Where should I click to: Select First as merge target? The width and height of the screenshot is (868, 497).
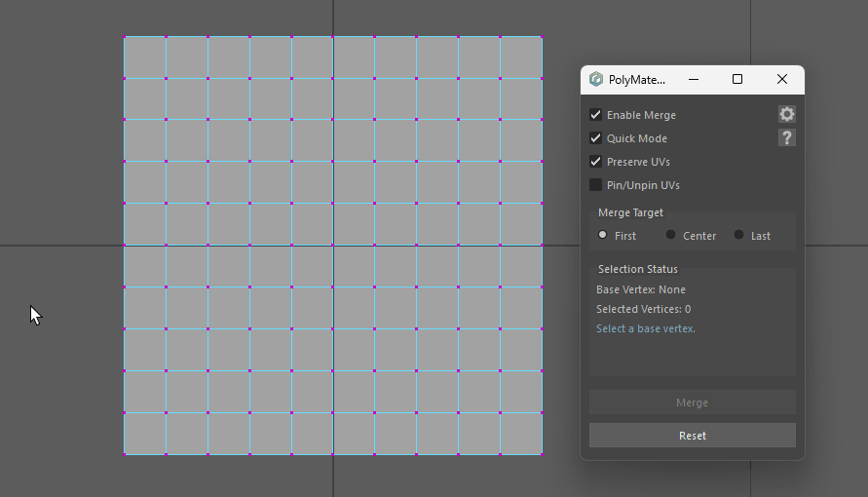(603, 235)
